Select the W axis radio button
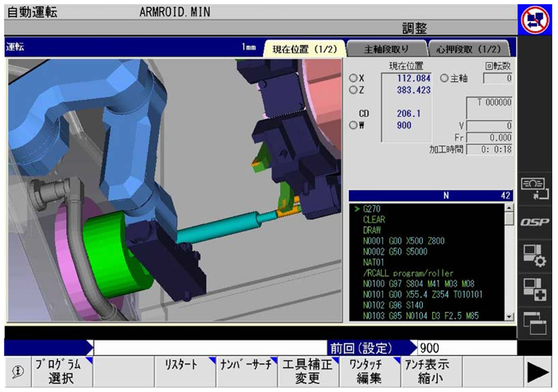 tap(353, 126)
